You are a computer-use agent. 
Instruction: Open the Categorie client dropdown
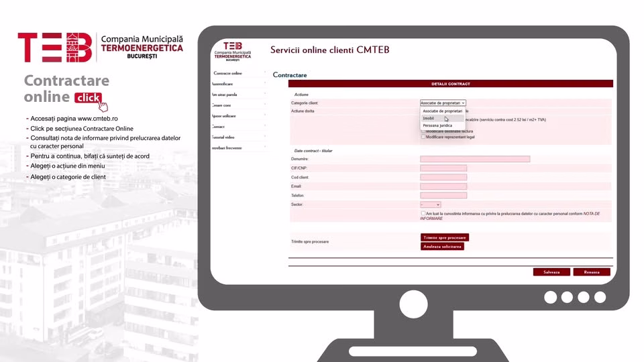point(443,103)
